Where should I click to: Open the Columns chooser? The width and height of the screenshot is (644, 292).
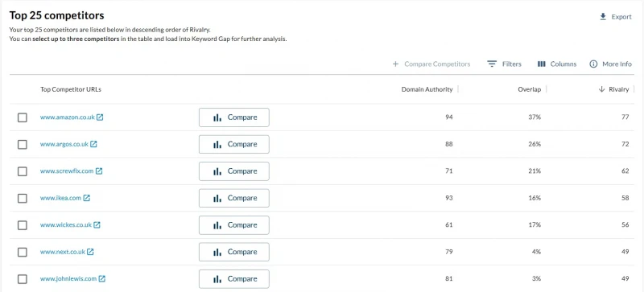(557, 64)
